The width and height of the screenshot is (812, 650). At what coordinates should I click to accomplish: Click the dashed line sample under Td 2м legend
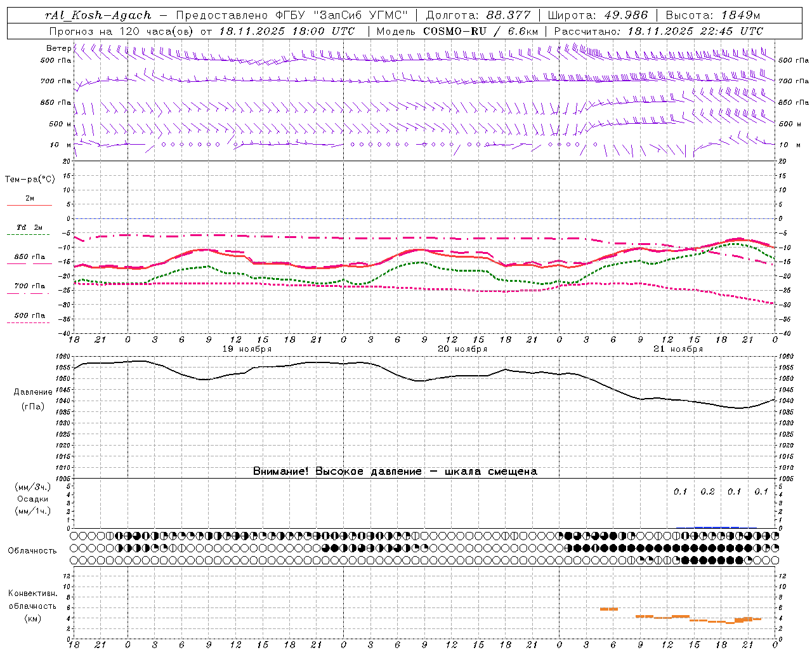(28, 235)
